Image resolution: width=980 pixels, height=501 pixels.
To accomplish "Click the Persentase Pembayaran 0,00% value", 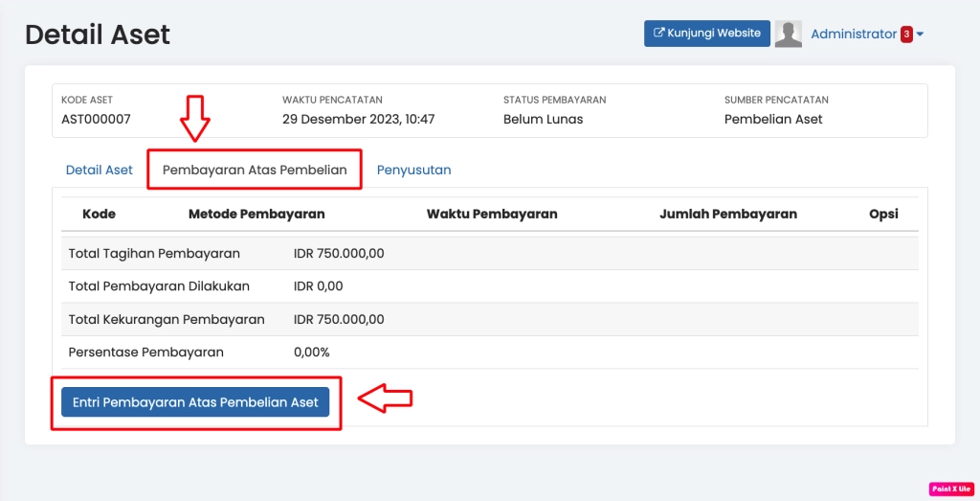I will point(312,352).
